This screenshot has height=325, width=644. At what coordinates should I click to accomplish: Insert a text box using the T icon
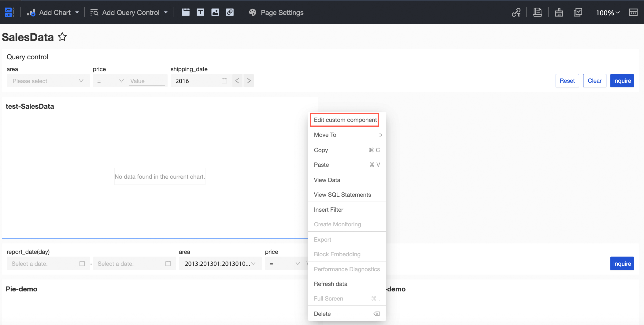pyautogui.click(x=200, y=12)
